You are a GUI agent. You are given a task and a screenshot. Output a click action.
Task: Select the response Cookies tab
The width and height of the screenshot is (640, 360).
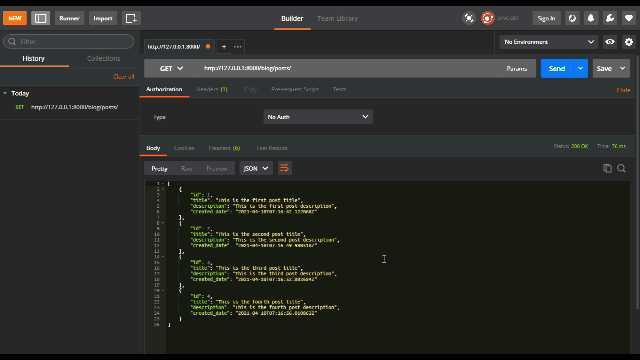tap(184, 148)
